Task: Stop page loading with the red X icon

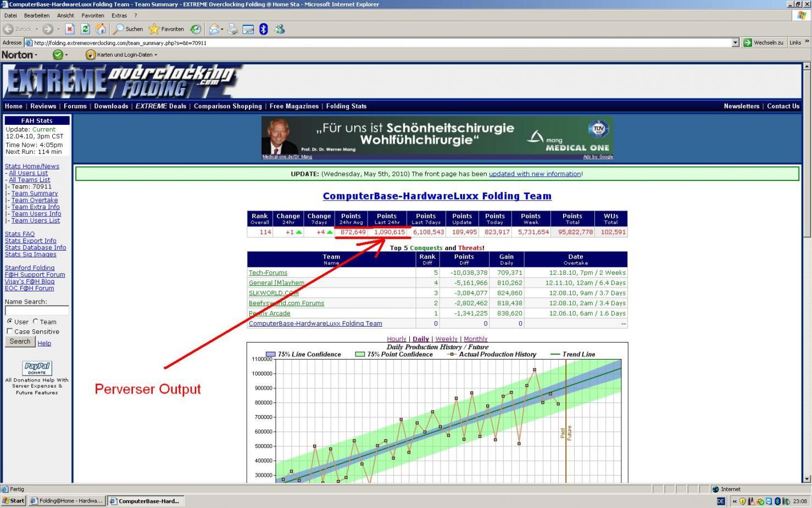Action: point(70,29)
